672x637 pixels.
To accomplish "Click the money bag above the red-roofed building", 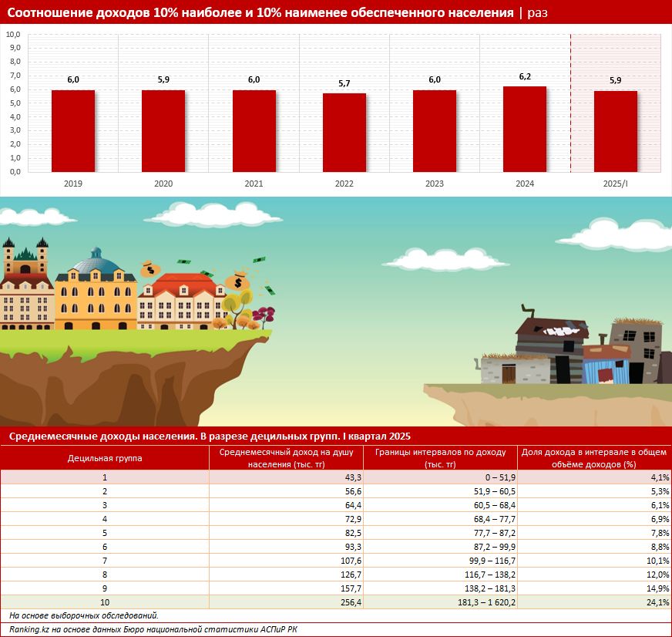I will (152, 270).
